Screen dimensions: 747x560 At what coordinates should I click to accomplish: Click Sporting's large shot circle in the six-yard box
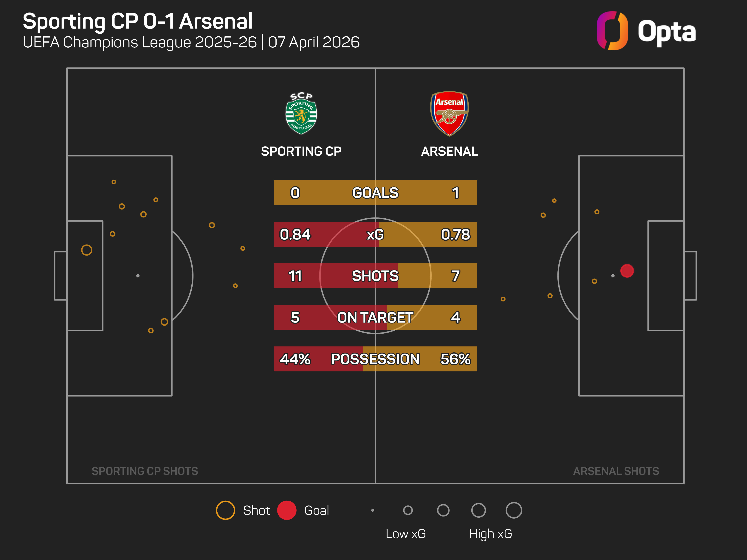86,250
